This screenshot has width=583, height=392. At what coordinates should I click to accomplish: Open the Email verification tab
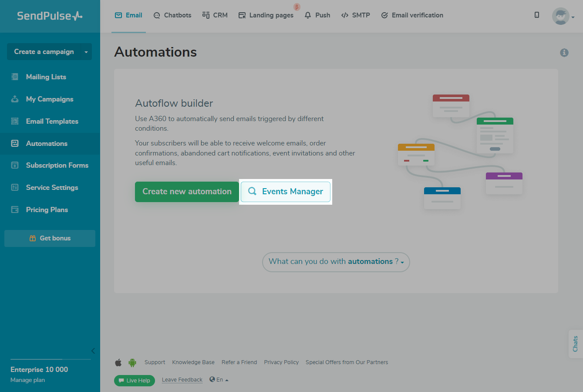point(412,15)
